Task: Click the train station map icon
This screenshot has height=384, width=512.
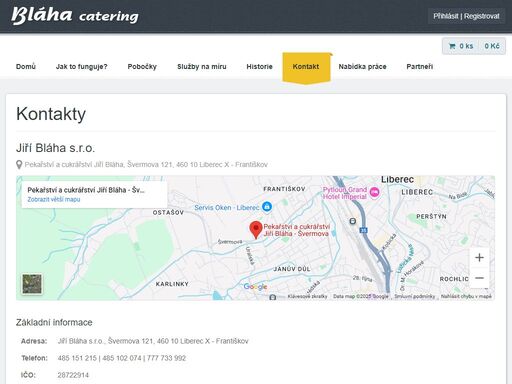Action: [353, 221]
